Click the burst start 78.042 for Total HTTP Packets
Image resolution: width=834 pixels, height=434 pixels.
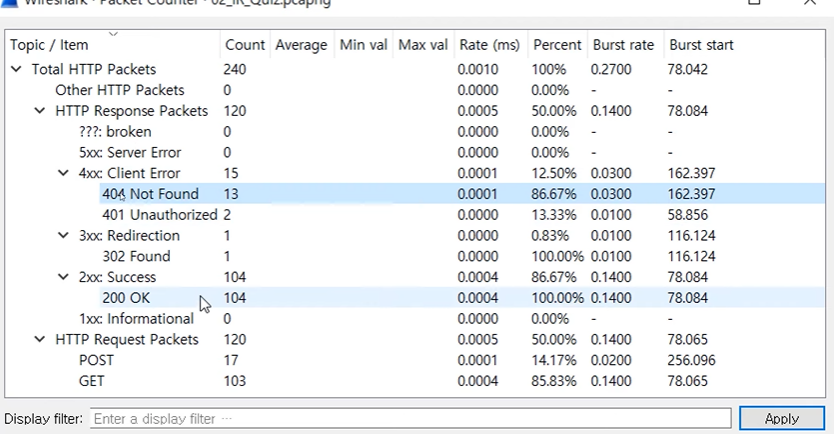(688, 69)
